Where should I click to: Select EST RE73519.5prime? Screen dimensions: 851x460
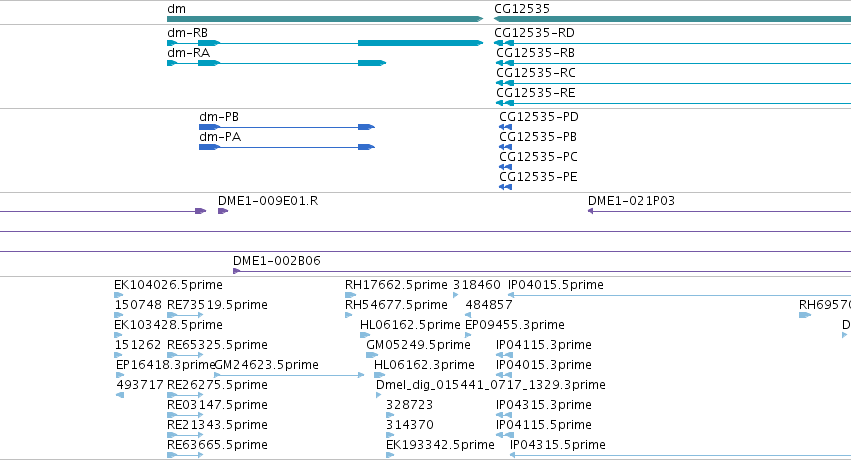(x=217, y=305)
